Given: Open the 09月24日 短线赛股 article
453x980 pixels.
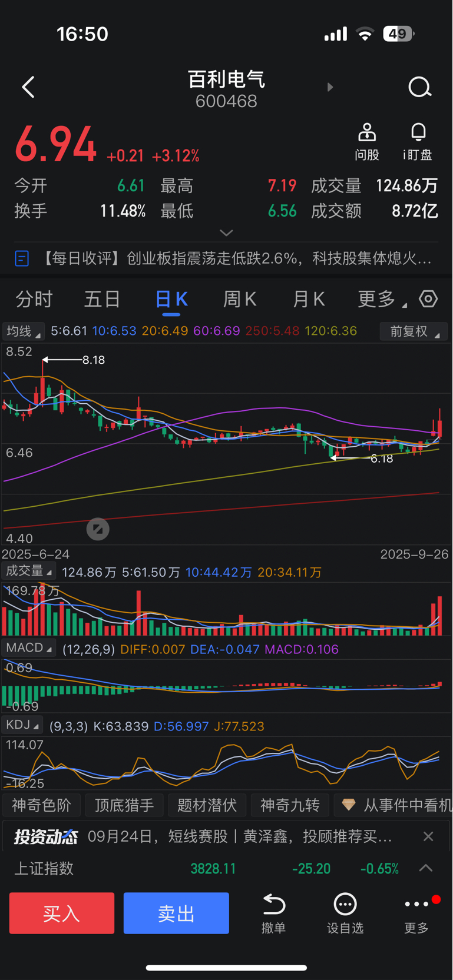Looking at the screenshot, I should 240,836.
